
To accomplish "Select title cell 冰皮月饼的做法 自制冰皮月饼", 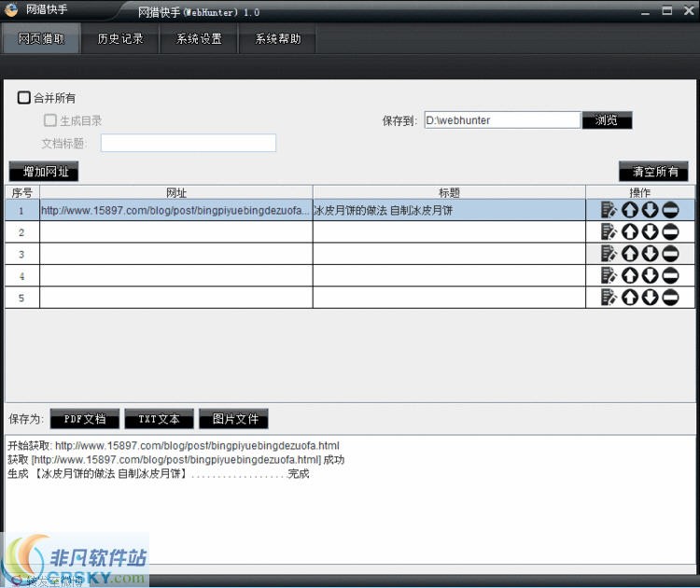I will [449, 210].
